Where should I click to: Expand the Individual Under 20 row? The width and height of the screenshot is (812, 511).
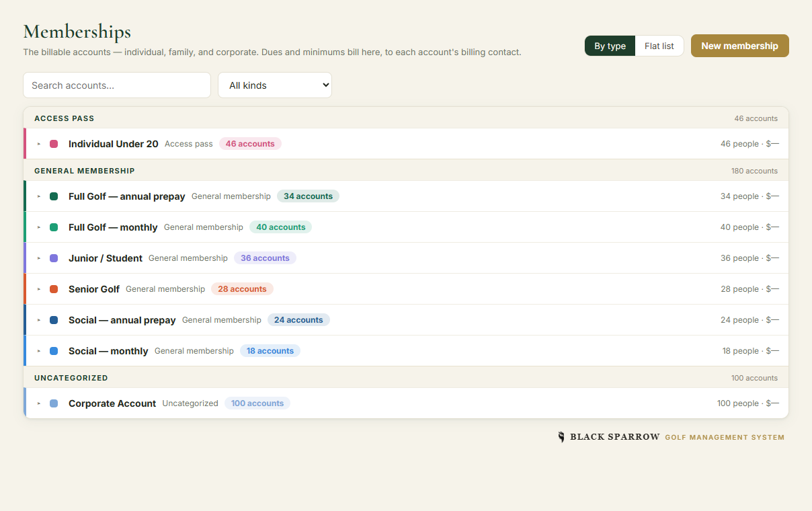point(39,144)
